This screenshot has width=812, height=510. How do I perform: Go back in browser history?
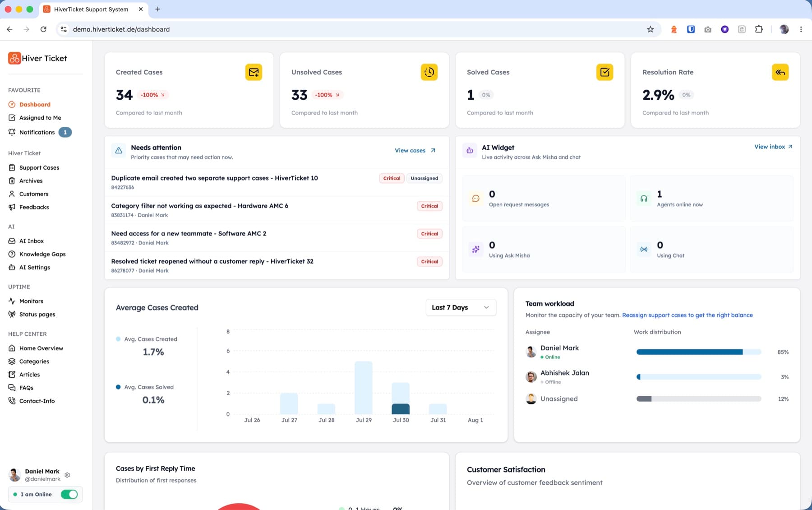click(9, 29)
